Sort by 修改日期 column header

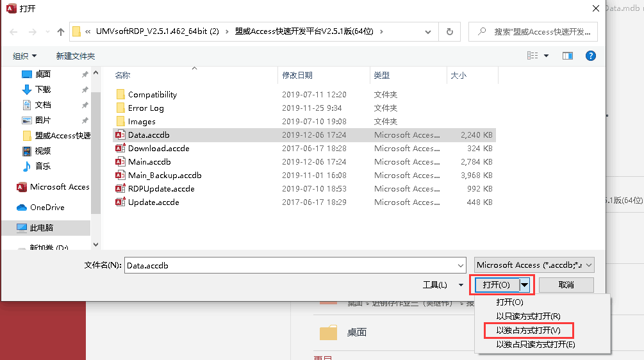[297, 76]
